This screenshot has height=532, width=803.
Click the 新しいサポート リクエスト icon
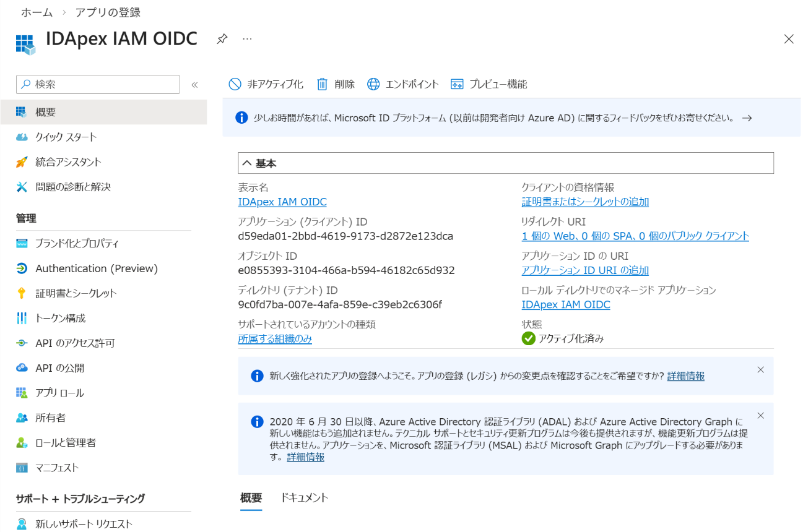(22, 524)
